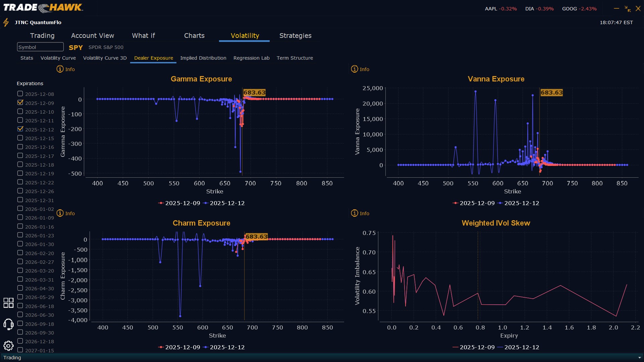Click the Symbol input field

click(40, 47)
